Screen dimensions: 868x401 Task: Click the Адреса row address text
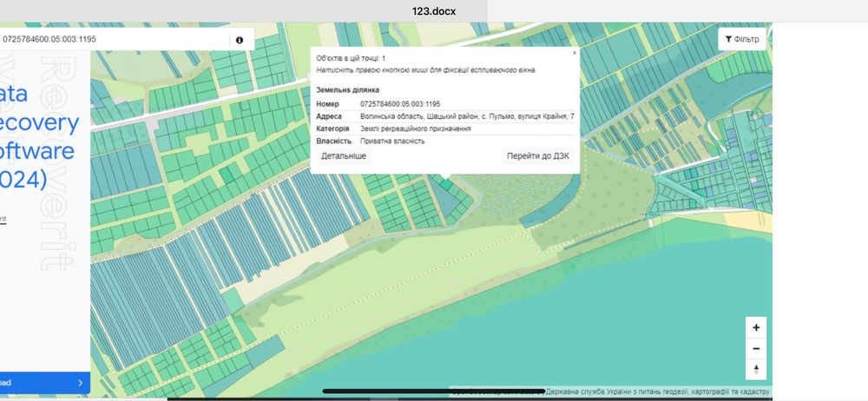click(467, 116)
